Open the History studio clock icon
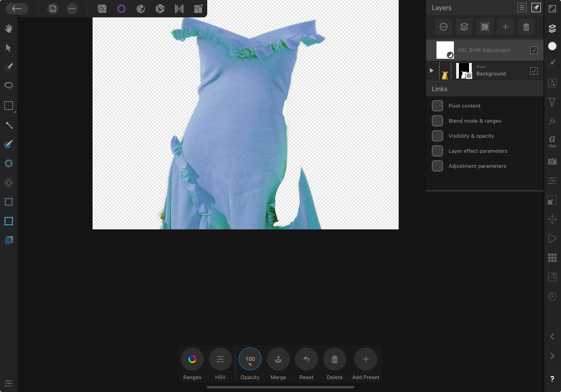Viewport: 561px width, 392px height. coord(552,296)
